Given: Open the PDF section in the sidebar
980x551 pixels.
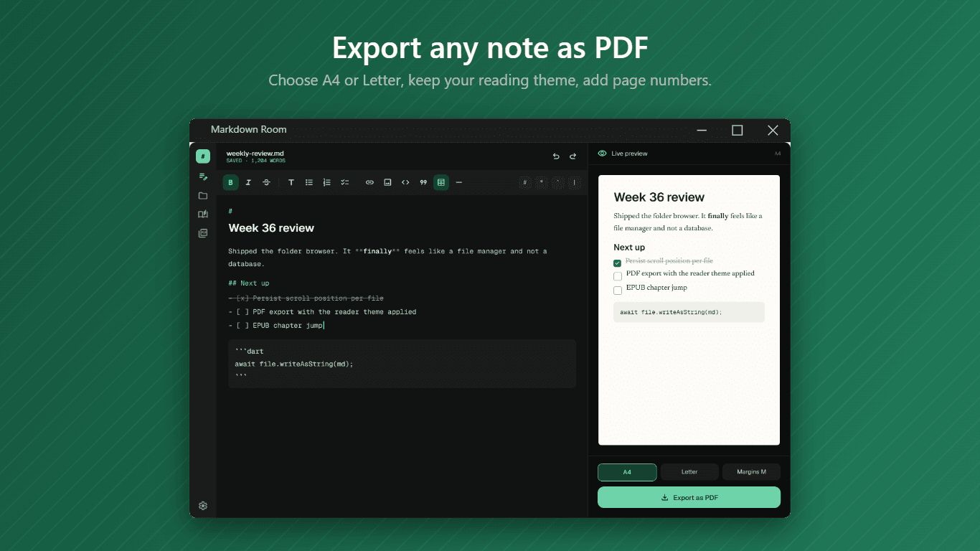Looking at the screenshot, I should point(203,233).
